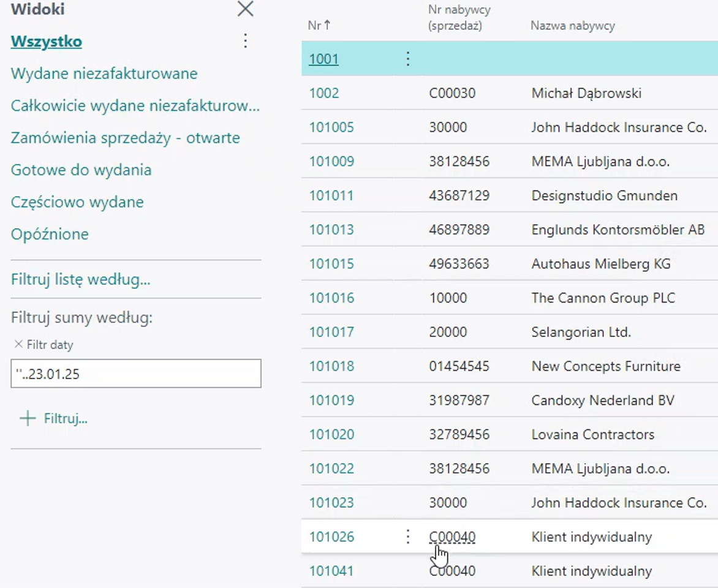Click Nr nabywcy (sprzedaż) column header

coord(459,17)
